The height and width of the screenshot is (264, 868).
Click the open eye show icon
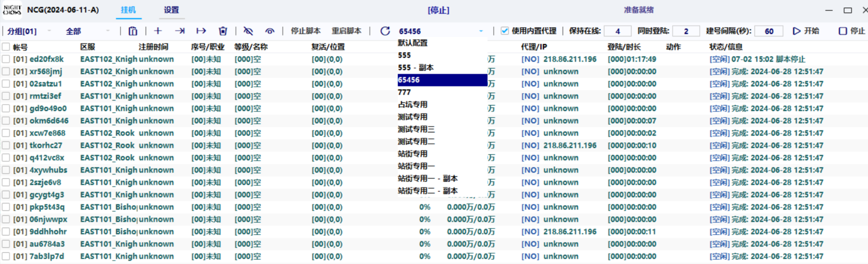click(270, 31)
